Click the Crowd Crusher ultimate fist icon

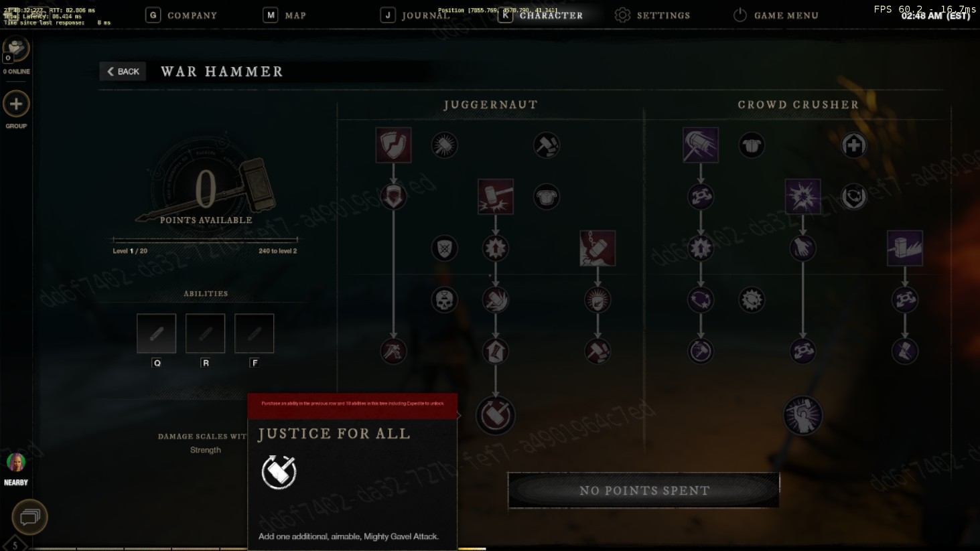[x=802, y=415]
